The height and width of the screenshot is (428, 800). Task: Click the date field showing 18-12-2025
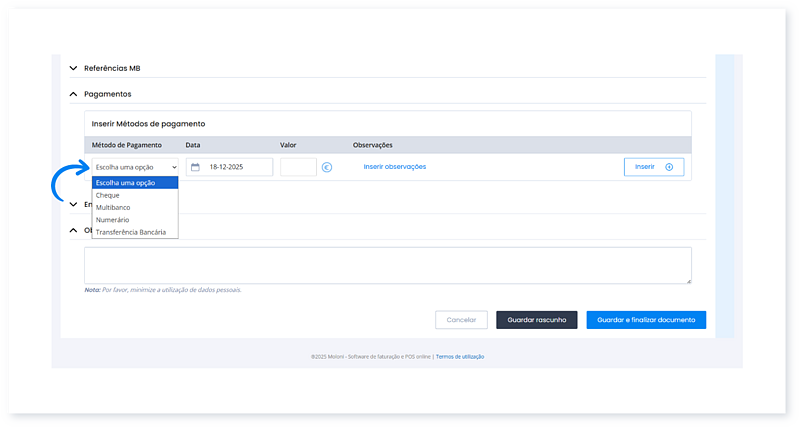point(236,167)
